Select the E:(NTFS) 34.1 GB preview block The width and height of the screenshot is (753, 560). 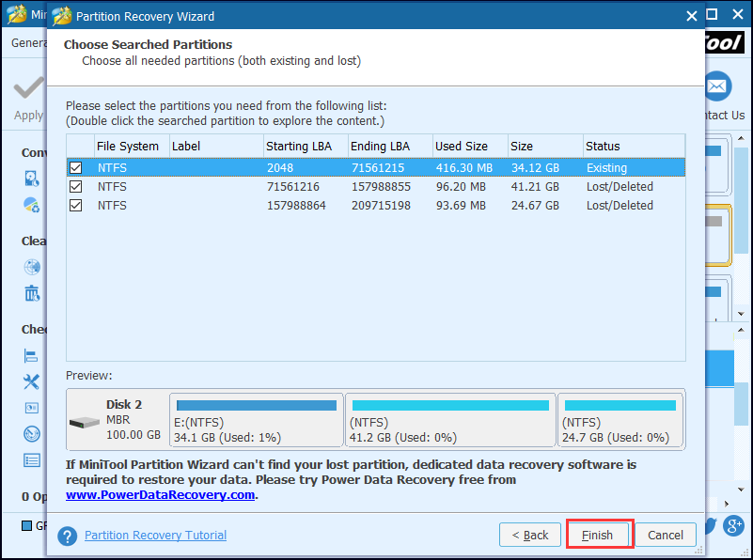click(257, 420)
